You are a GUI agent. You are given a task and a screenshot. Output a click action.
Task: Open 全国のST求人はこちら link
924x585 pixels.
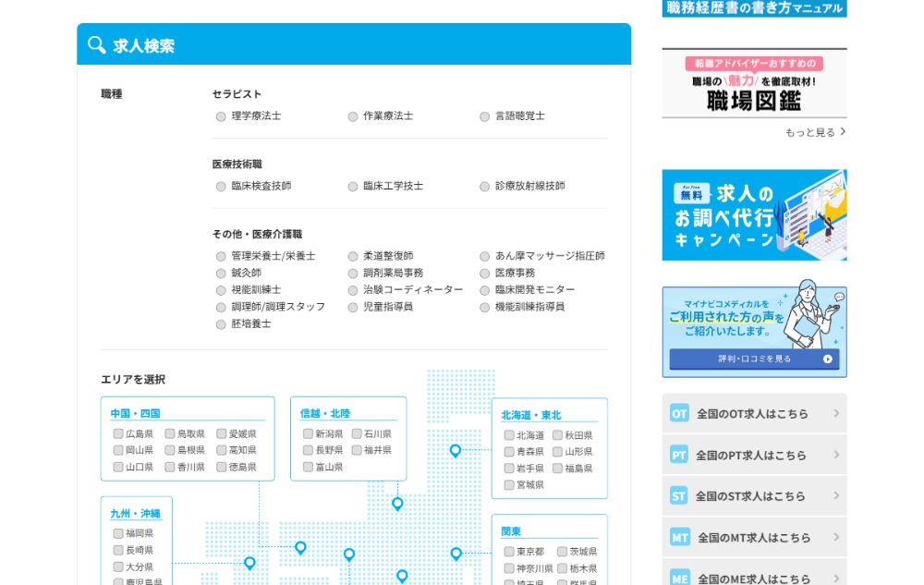754,496
